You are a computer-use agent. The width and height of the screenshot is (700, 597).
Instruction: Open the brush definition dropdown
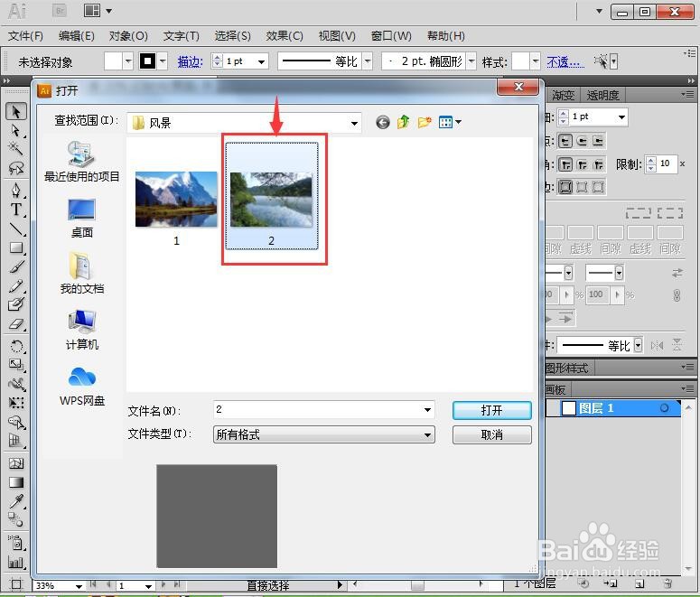(x=471, y=61)
